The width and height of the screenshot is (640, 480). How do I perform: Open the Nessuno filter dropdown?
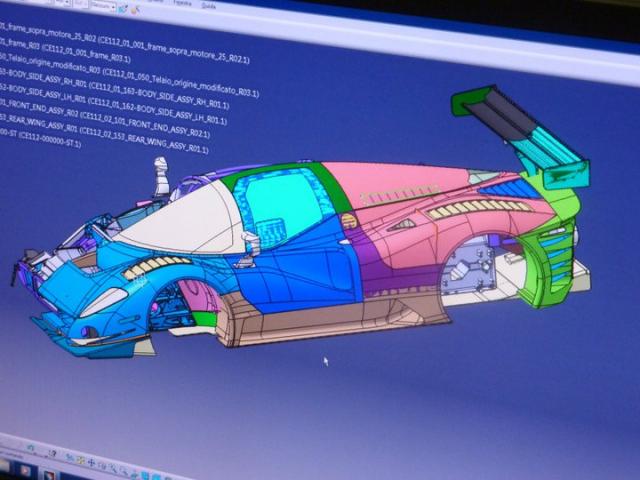[103, 6]
